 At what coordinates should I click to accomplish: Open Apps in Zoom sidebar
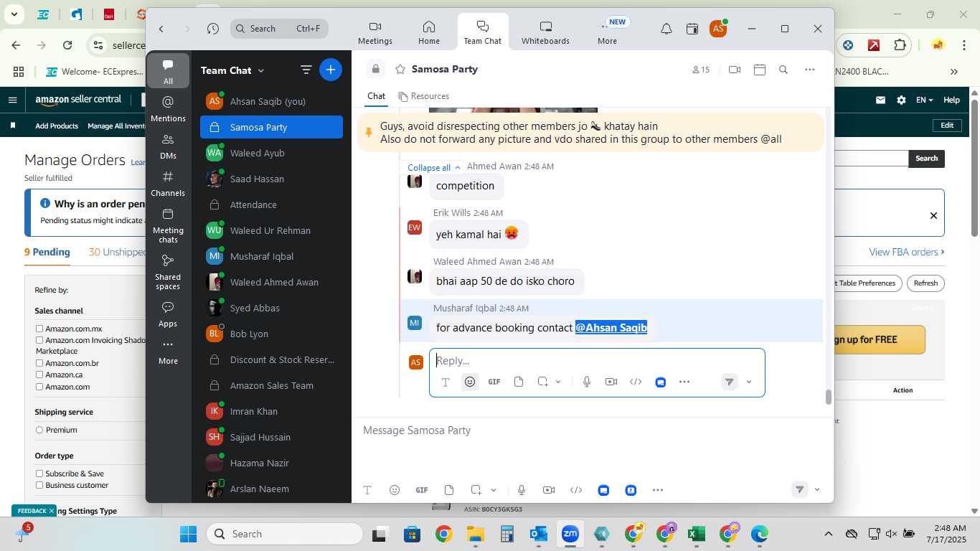[169, 314]
